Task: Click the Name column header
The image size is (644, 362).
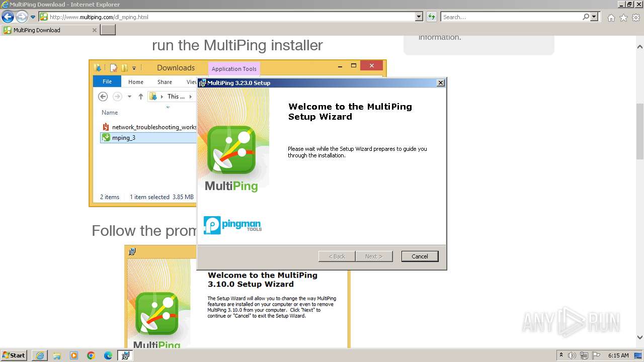Action: pos(110,113)
